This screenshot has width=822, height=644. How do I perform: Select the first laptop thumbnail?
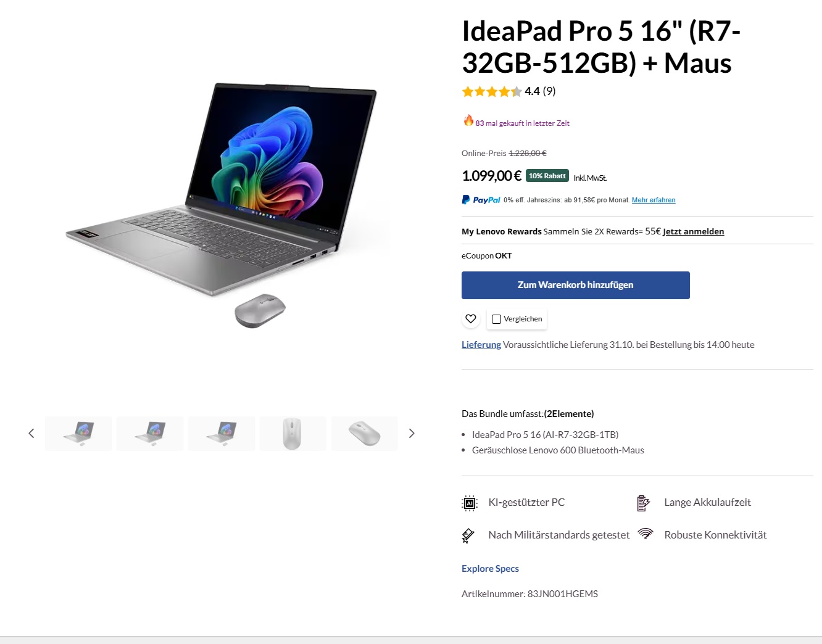point(78,434)
